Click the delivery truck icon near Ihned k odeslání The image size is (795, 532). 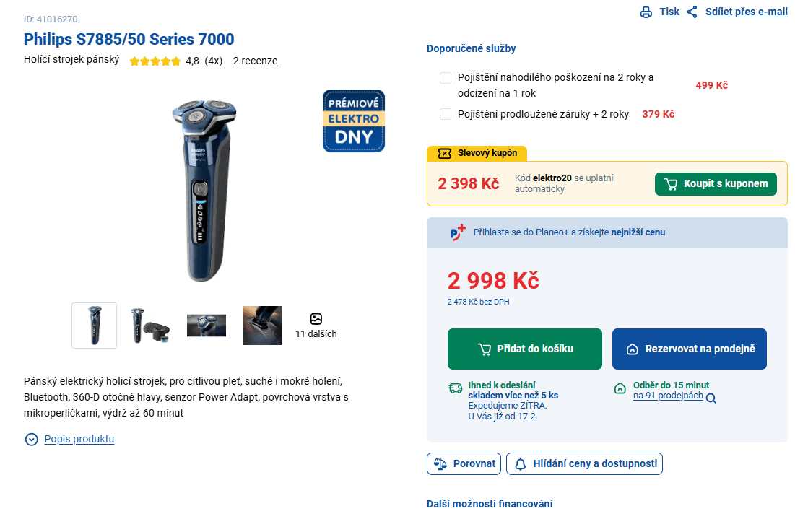coord(455,388)
